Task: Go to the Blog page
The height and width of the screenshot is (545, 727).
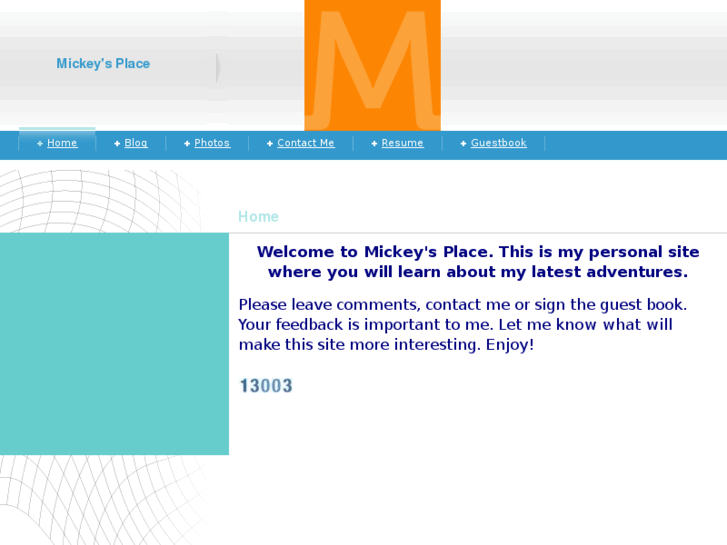Action: [x=136, y=143]
